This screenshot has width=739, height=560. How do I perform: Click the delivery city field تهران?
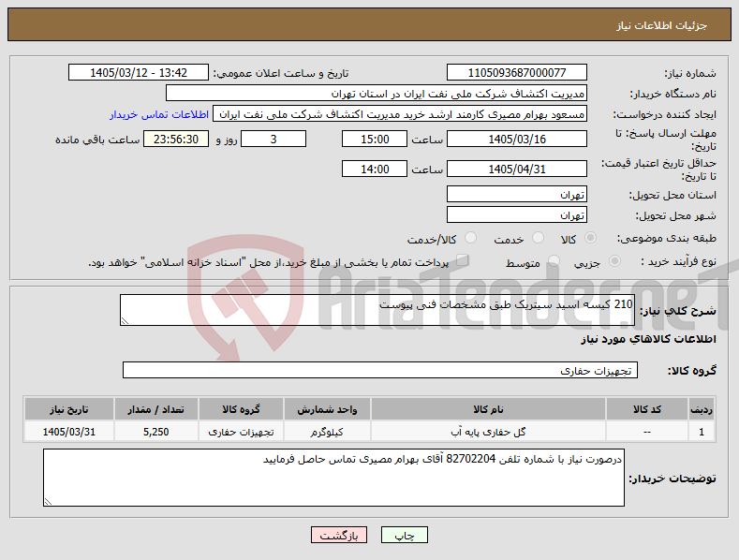coord(516,215)
